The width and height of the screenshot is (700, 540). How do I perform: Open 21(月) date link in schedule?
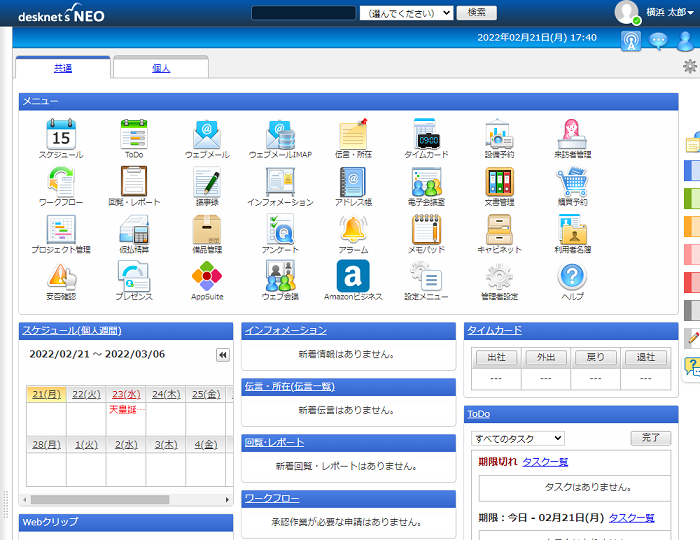pos(46,394)
